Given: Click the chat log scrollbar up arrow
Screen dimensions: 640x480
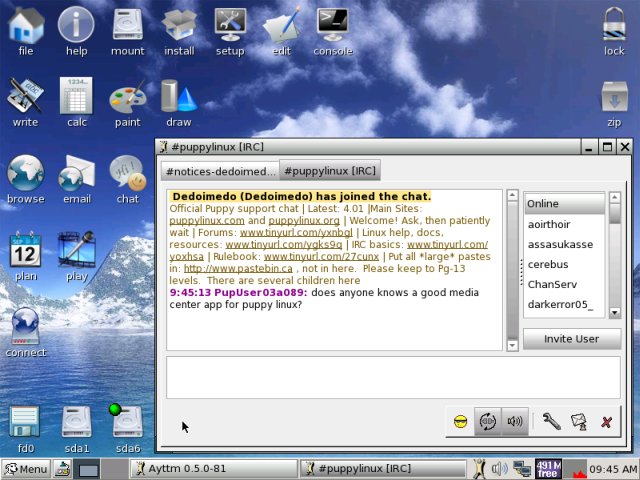Looking at the screenshot, I should [x=512, y=195].
